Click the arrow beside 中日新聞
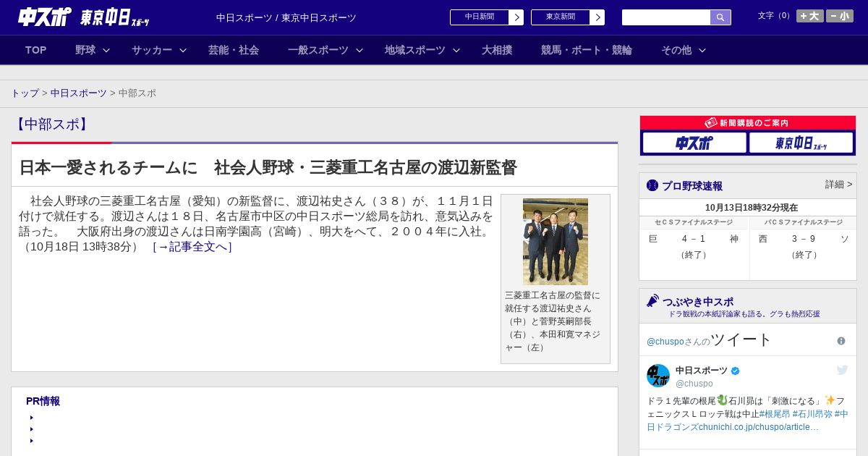This screenshot has height=456, width=868. pyautogui.click(x=516, y=17)
